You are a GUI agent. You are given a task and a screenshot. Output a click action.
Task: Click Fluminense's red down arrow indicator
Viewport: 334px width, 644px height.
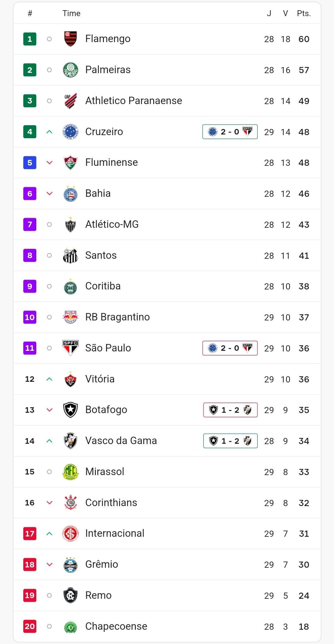pos(49,162)
